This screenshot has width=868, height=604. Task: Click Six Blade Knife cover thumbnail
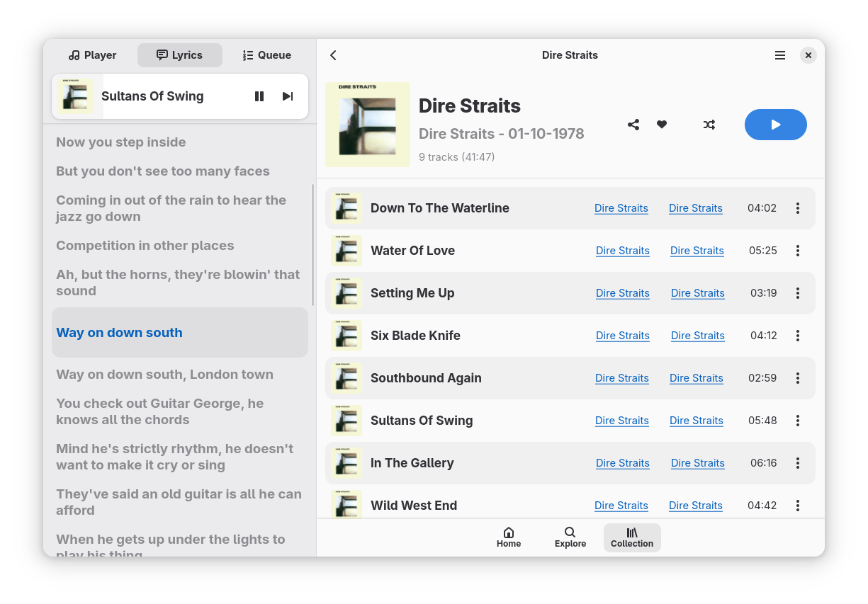(346, 336)
